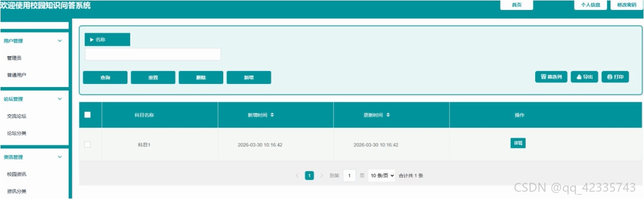The height and width of the screenshot is (199, 644).
Task: Click the 导出 export button
Action: click(585, 77)
